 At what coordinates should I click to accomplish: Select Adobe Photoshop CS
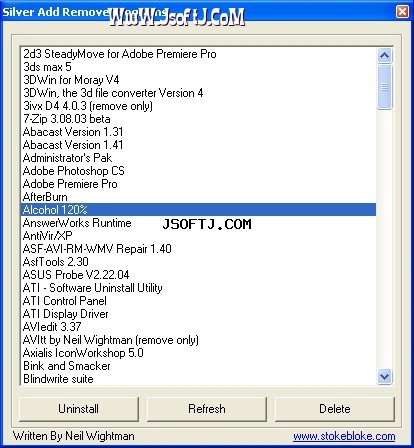pyautogui.click(x=198, y=171)
